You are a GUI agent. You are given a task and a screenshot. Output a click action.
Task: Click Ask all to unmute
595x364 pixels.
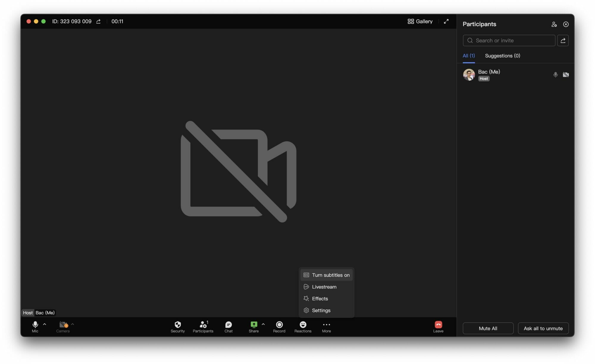pyautogui.click(x=543, y=328)
